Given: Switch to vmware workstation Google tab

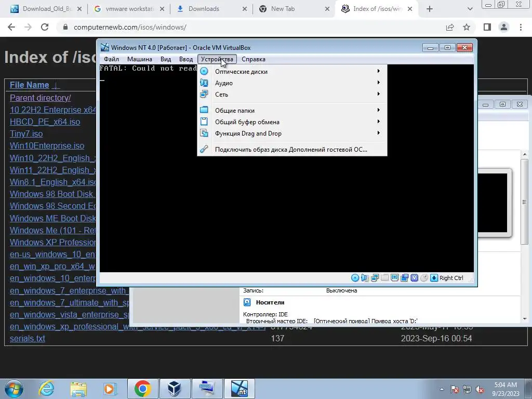Looking at the screenshot, I should 129,9.
